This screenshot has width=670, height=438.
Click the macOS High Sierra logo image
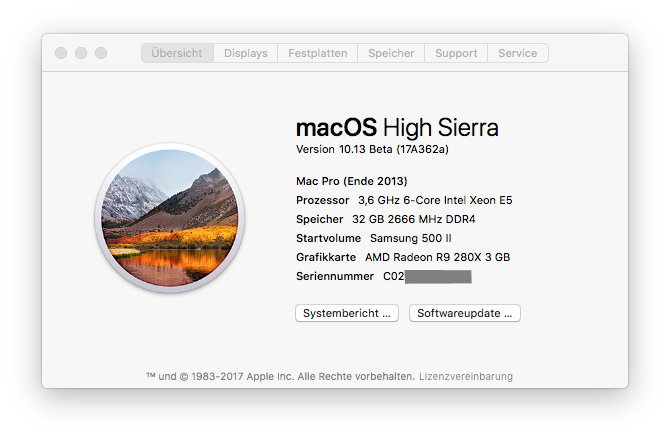point(168,217)
